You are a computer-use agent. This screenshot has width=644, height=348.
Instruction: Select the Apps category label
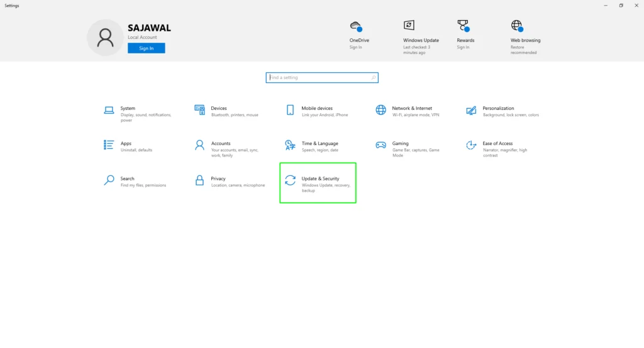point(126,144)
